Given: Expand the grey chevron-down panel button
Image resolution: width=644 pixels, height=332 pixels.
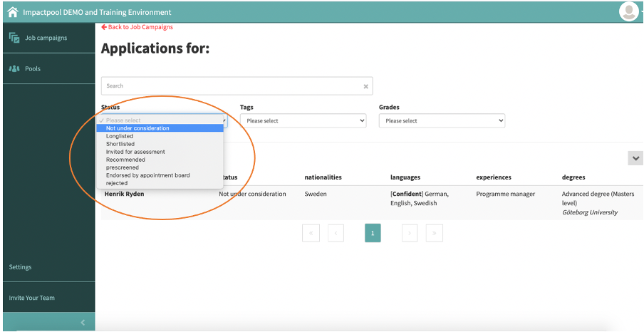Looking at the screenshot, I should (x=635, y=158).
